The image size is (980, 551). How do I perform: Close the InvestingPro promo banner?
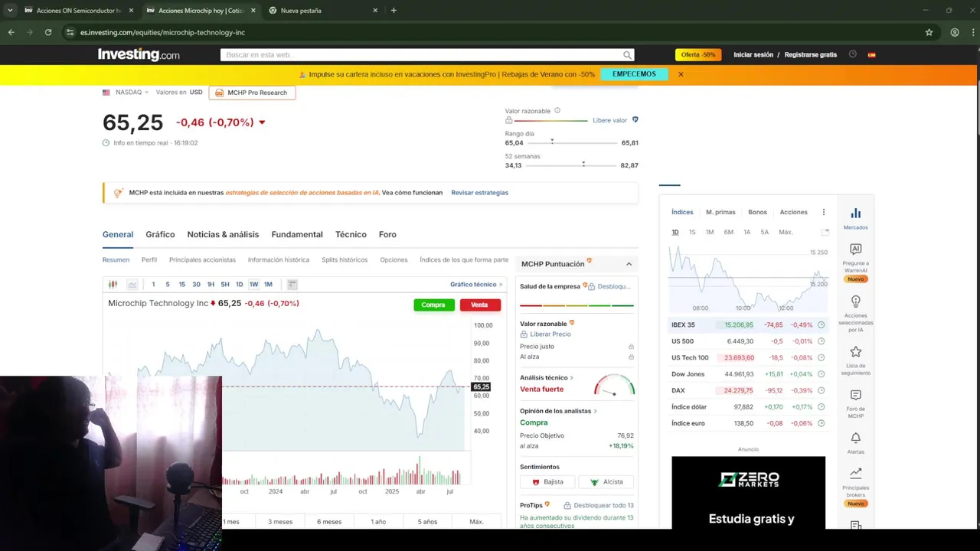(681, 74)
